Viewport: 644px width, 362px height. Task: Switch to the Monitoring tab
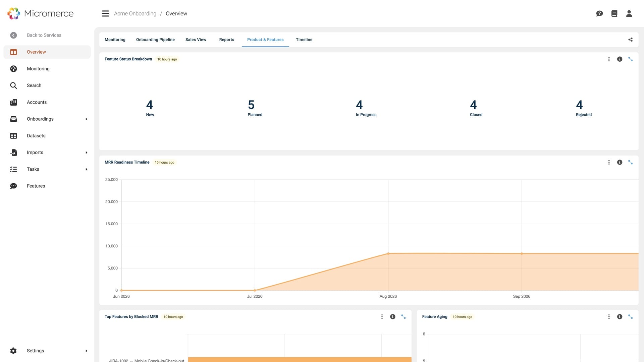[x=115, y=40]
